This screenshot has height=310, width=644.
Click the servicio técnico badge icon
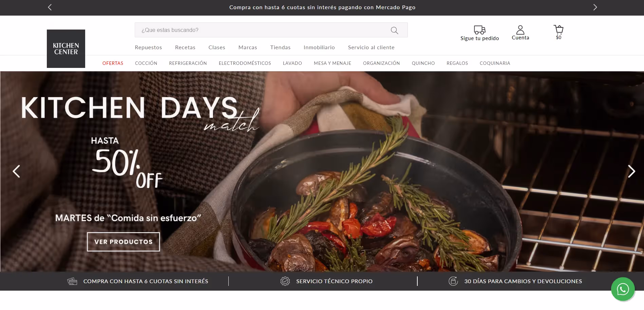(x=285, y=281)
